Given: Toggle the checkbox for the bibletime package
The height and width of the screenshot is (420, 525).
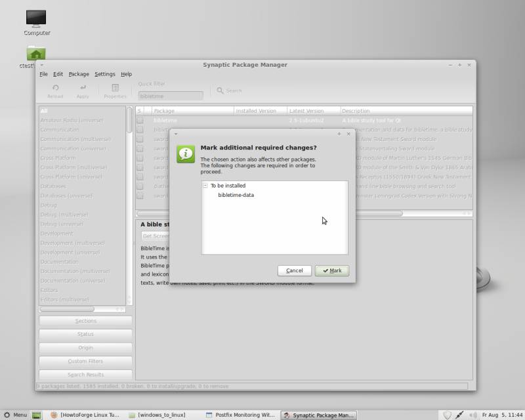Looking at the screenshot, I should pos(140,121).
